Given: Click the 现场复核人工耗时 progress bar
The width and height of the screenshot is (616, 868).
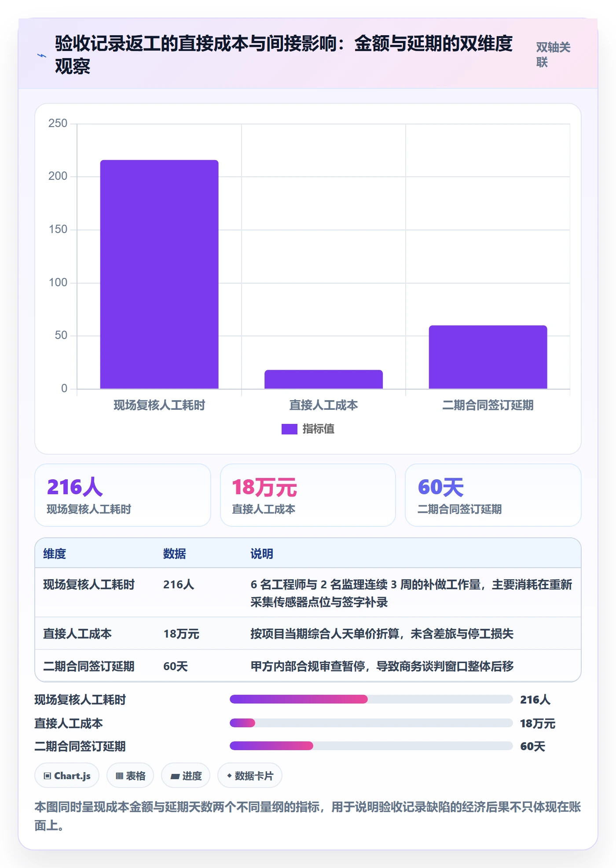Looking at the screenshot, I should (371, 699).
